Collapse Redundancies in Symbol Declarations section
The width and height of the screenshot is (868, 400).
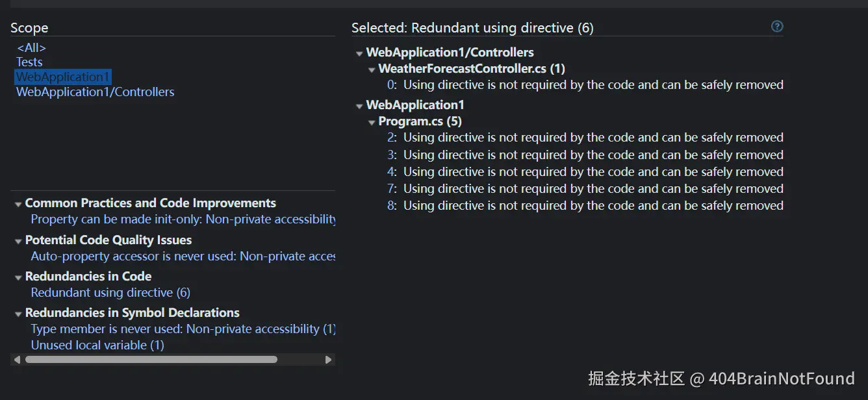(18, 314)
